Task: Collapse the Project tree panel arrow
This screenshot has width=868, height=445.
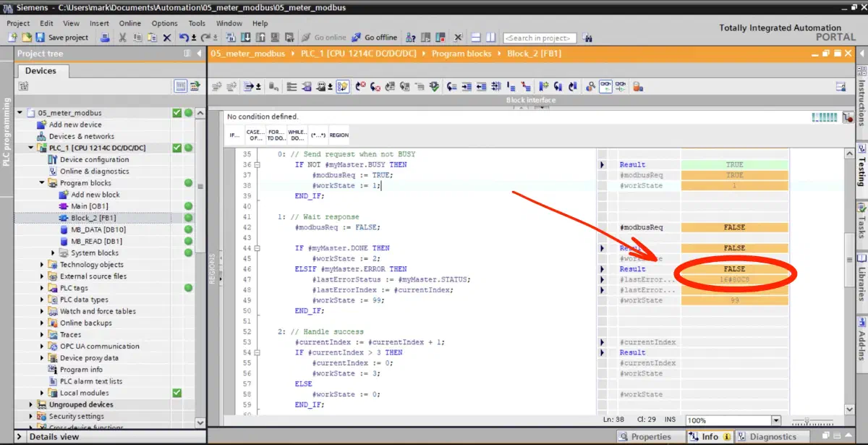Action: pos(199,54)
